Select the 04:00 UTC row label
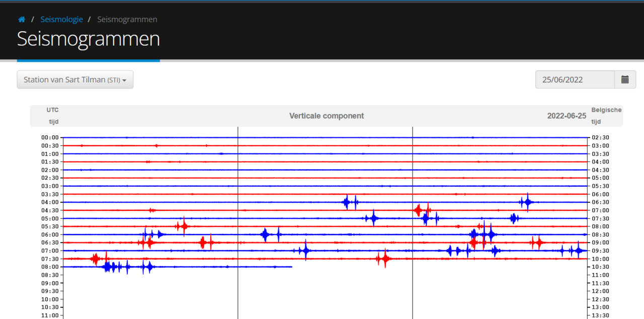644x319 pixels. pos(50,202)
